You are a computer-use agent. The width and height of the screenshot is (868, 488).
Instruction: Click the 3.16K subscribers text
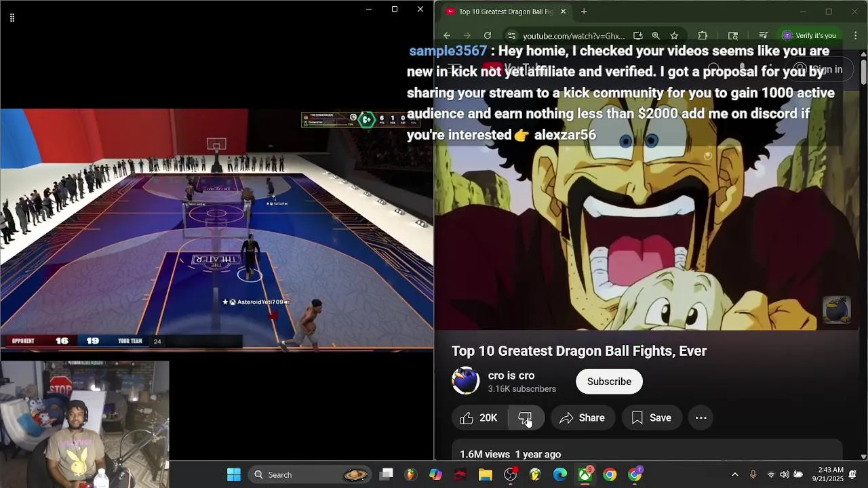522,389
